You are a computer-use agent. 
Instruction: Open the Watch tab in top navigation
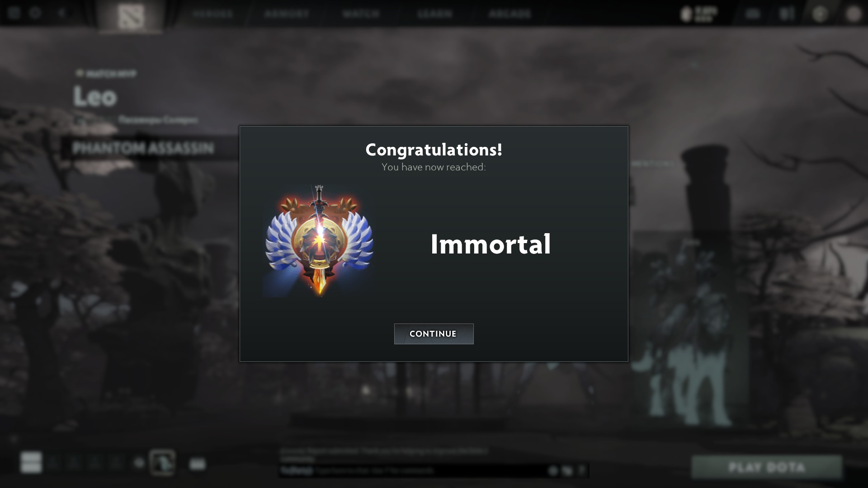pyautogui.click(x=361, y=14)
